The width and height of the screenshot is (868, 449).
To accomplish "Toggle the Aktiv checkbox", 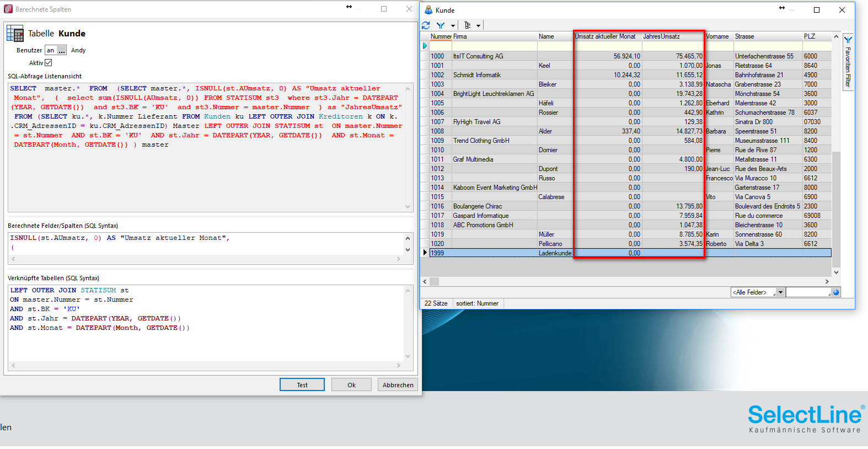I will click(48, 63).
